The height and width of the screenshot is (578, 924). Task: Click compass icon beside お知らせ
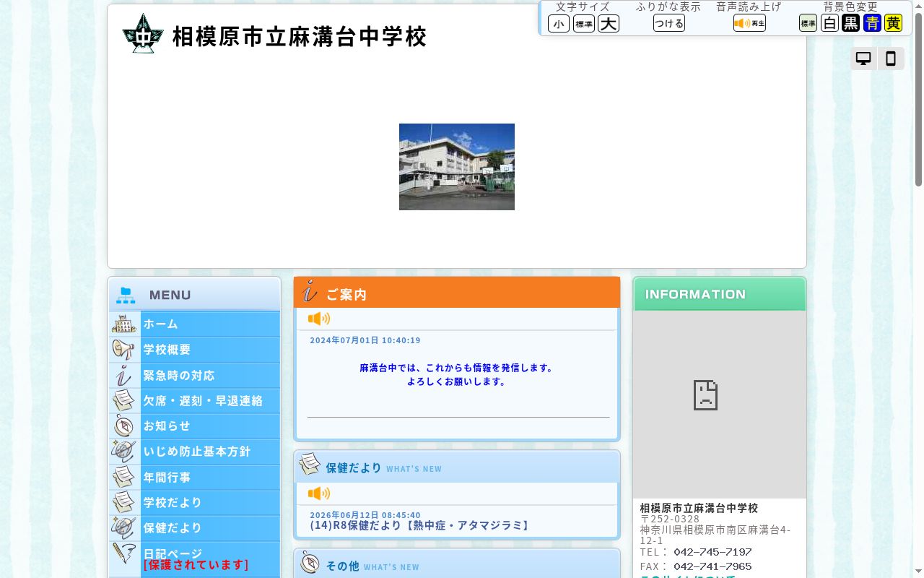(124, 426)
